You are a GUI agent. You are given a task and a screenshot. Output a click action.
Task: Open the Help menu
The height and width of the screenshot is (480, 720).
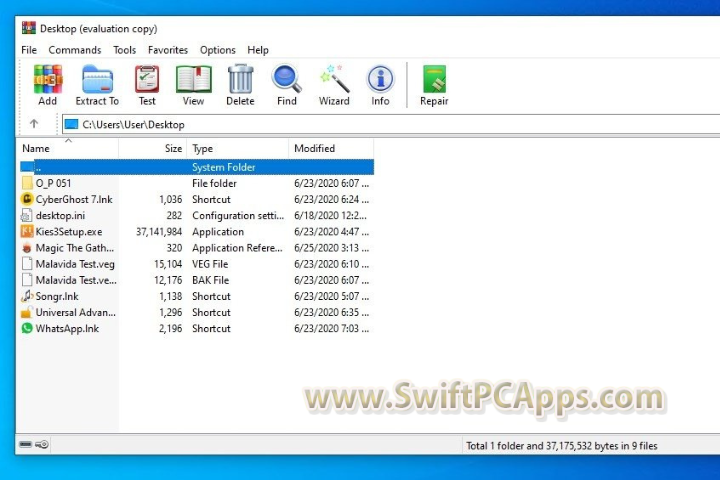coord(258,50)
